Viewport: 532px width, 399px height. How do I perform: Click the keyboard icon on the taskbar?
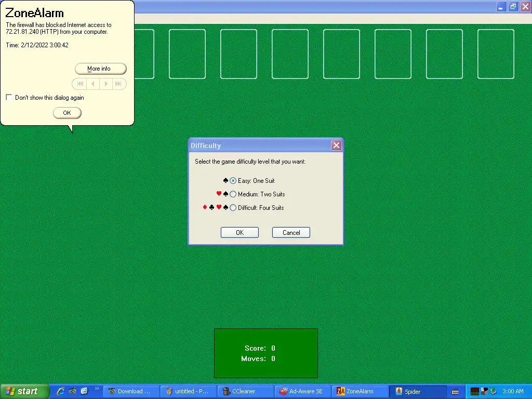455,392
